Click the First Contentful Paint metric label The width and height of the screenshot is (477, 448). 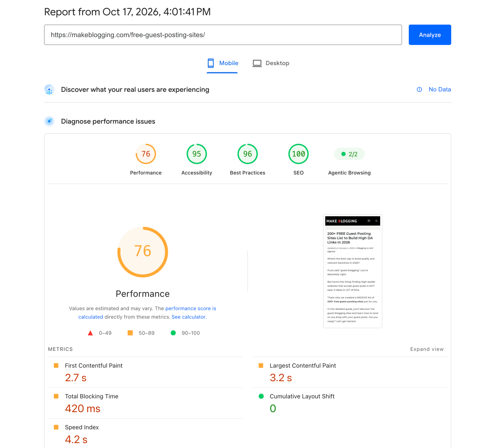(94, 365)
